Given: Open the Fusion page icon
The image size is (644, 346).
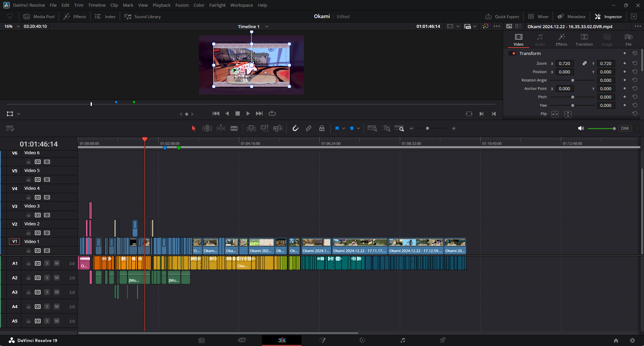Looking at the screenshot, I should coord(322,340).
